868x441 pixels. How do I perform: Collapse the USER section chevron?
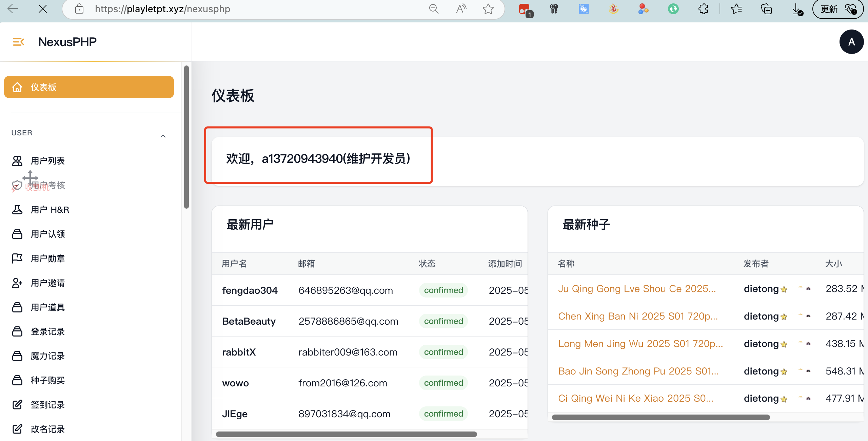163,136
